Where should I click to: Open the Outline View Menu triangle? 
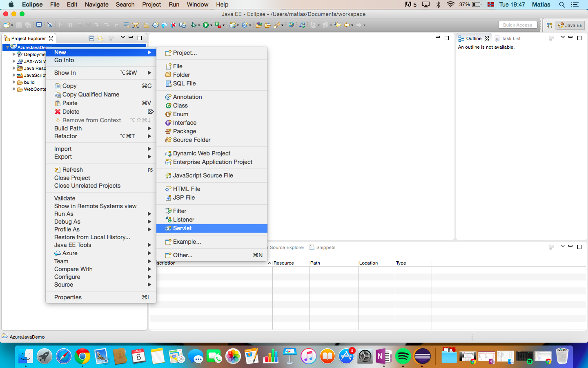(x=562, y=38)
